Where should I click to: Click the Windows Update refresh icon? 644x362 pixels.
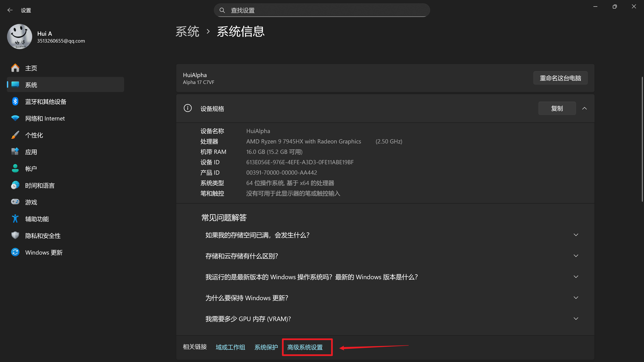point(15,252)
